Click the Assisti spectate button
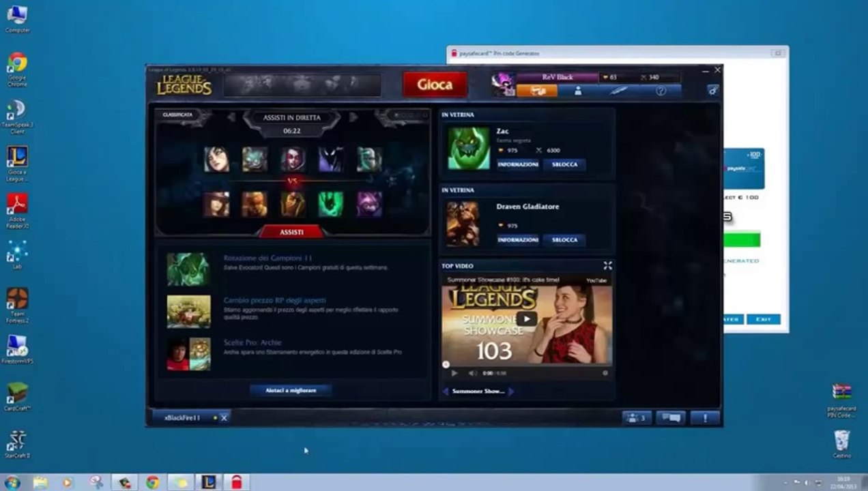Image resolution: width=868 pixels, height=491 pixels. [x=291, y=233]
